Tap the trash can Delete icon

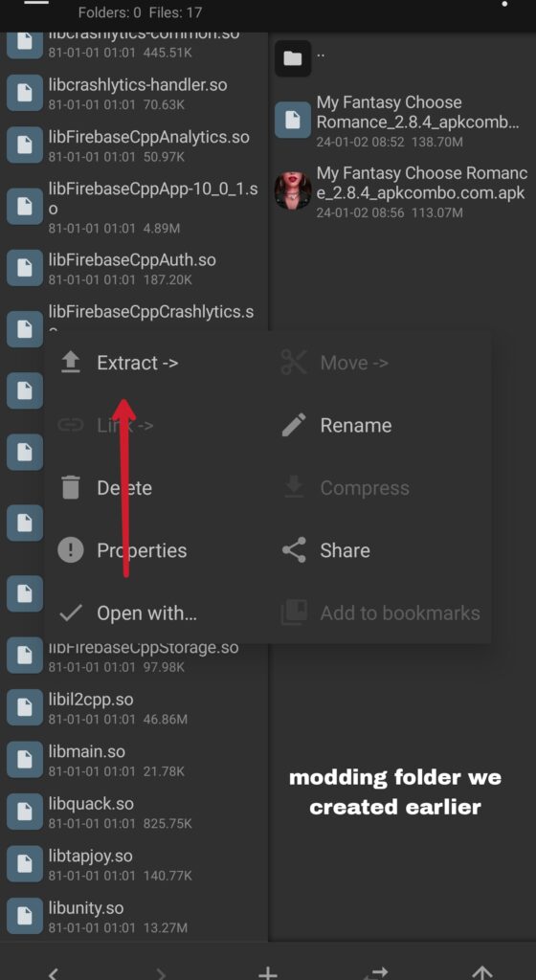click(71, 487)
